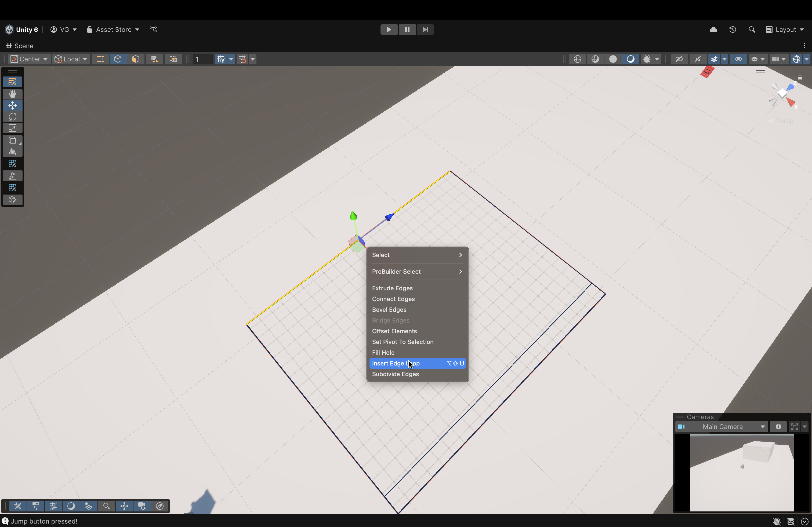Switch to the Scene tab
Screen dimensions: 812x527
(19, 46)
